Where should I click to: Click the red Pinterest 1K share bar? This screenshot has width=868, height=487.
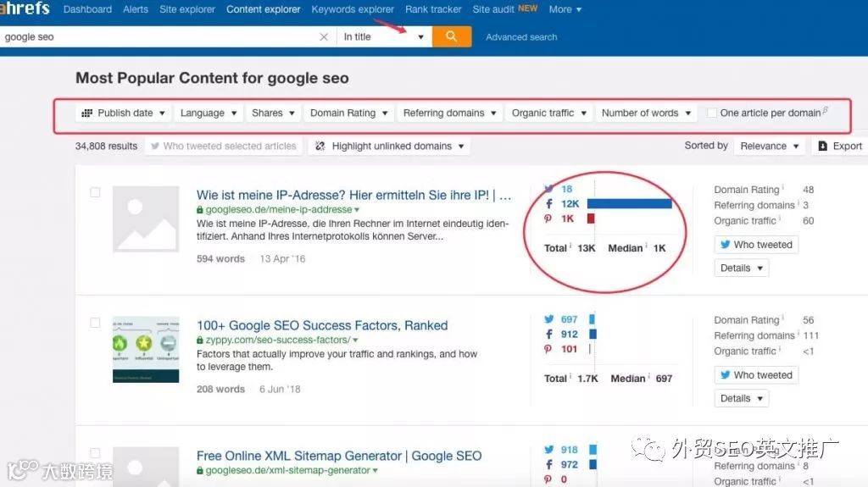(x=591, y=219)
